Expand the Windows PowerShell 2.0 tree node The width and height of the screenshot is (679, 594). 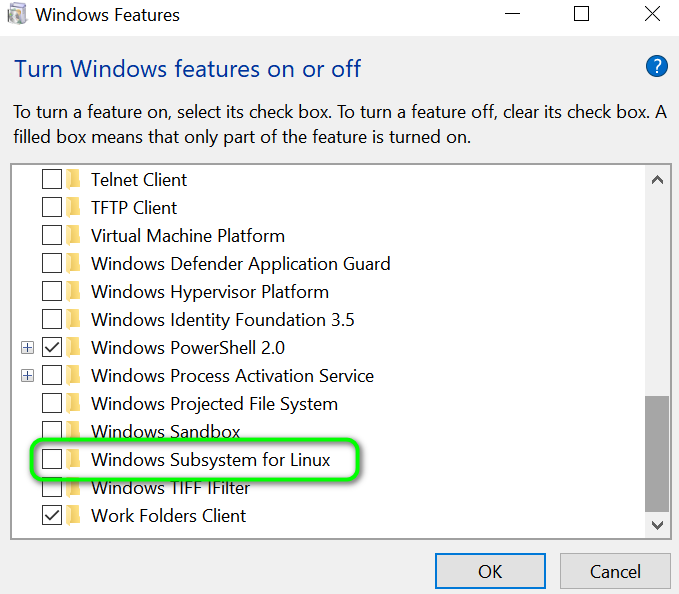coord(28,348)
